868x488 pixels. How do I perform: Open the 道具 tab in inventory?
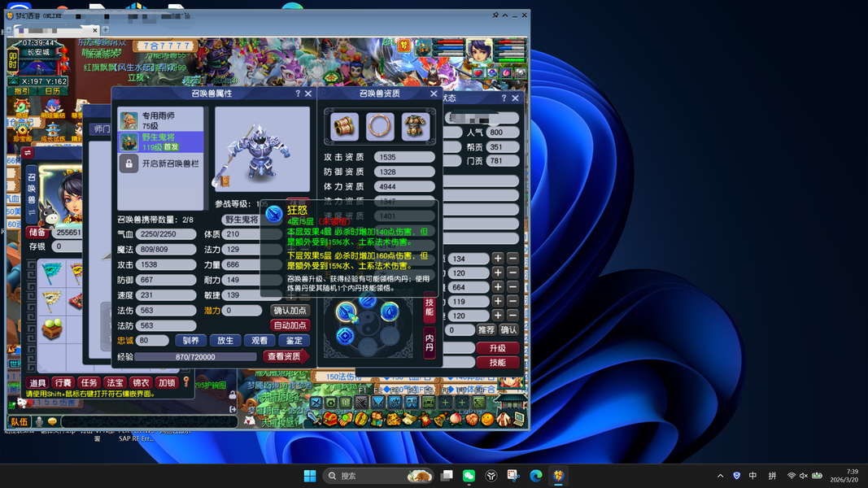tap(37, 382)
